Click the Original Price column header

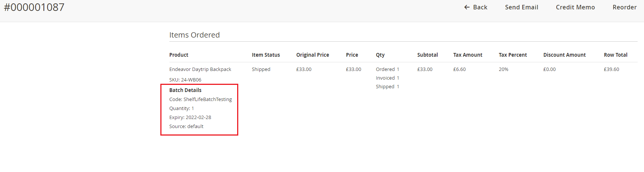tap(312, 55)
